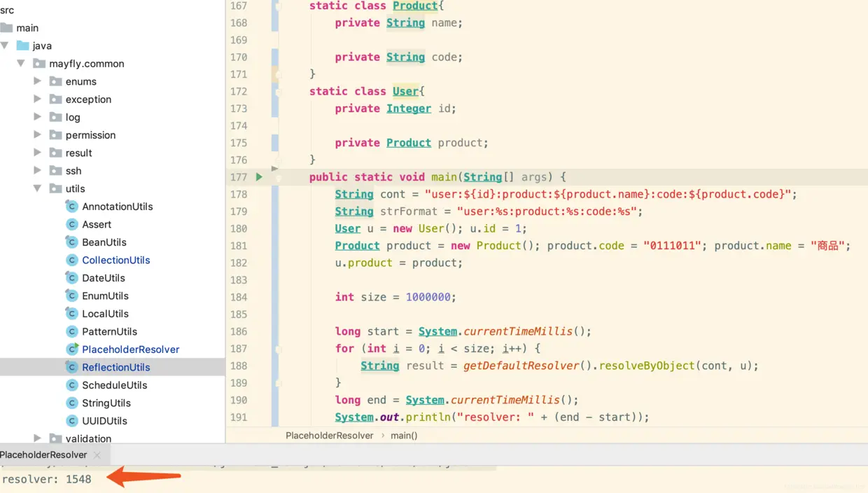Click the UUIDUtils class icon
This screenshot has width=868, height=493.
[71, 421]
